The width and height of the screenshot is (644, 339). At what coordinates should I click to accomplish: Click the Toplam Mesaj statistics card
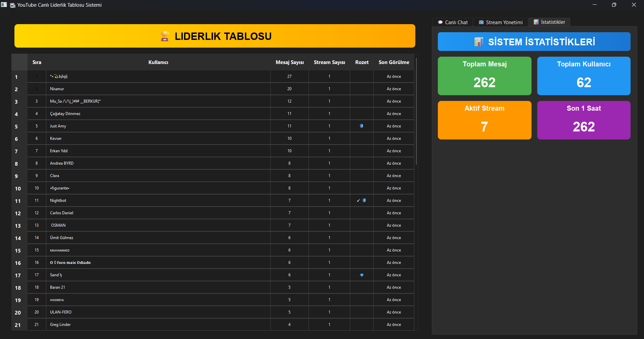[485, 76]
